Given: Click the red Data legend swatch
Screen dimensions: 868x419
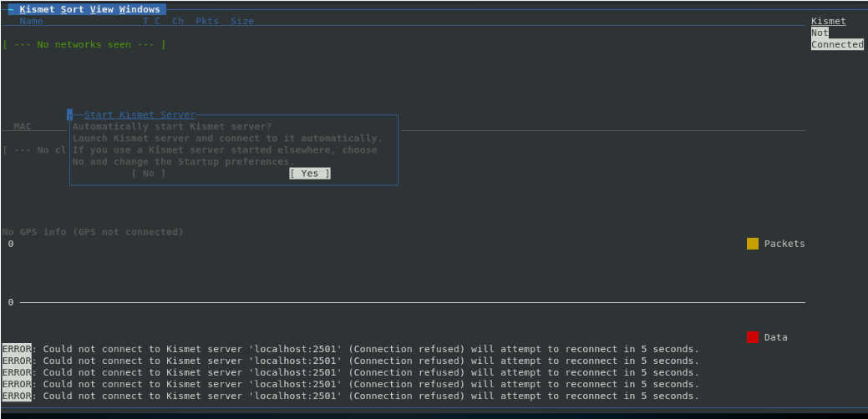Looking at the screenshot, I should [753, 337].
